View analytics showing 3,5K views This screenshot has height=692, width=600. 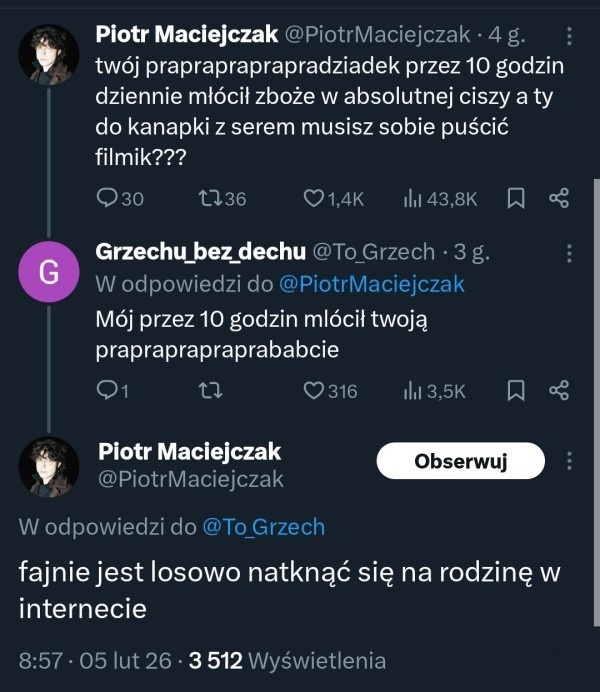tap(411, 391)
